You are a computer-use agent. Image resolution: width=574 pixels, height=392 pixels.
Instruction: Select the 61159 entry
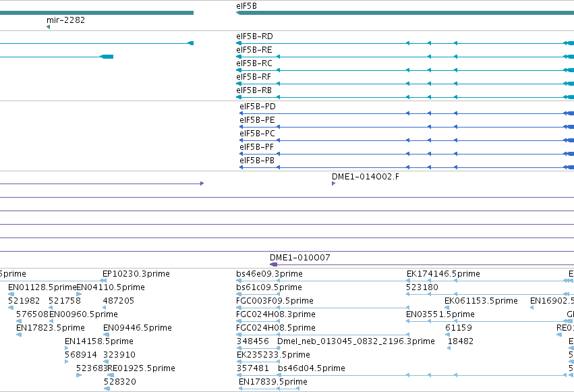point(458,328)
